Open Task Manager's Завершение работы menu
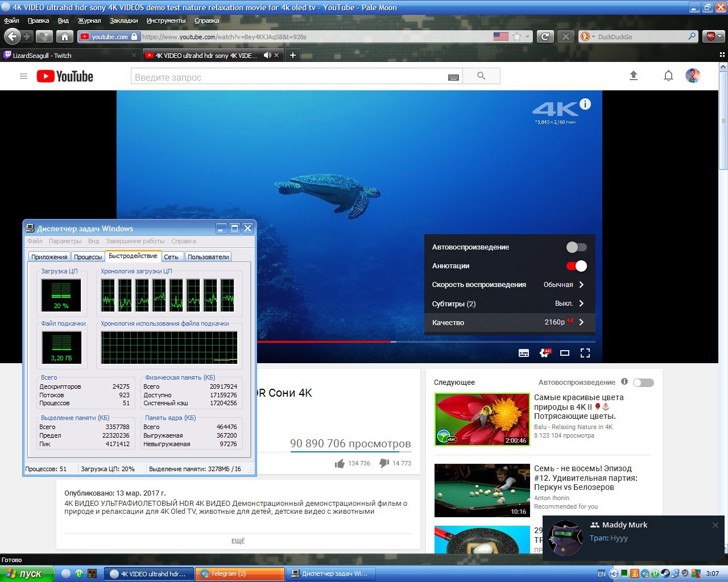The image size is (728, 582). tap(135, 241)
